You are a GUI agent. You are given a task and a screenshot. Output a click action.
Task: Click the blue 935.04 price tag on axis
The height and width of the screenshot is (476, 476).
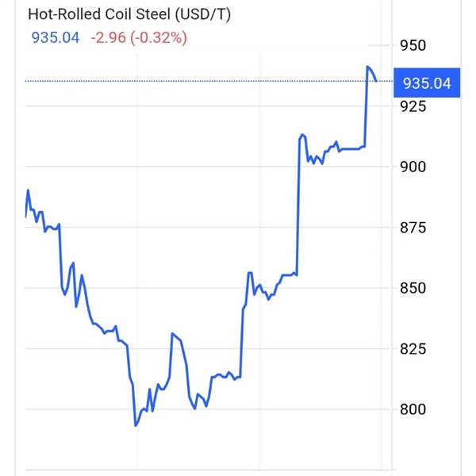[426, 83]
